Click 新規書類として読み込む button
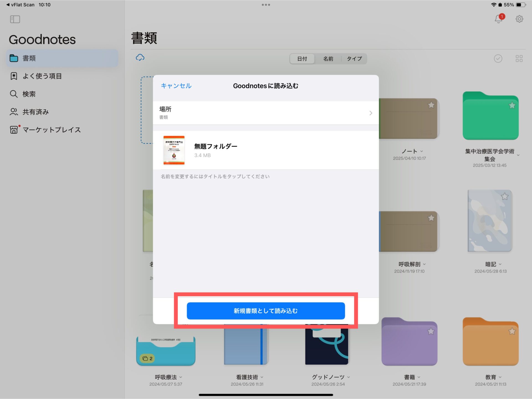 [x=266, y=311]
